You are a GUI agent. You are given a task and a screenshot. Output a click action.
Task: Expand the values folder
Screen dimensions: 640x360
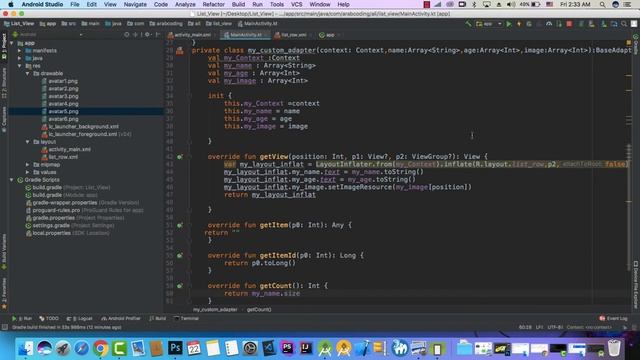click(27, 172)
